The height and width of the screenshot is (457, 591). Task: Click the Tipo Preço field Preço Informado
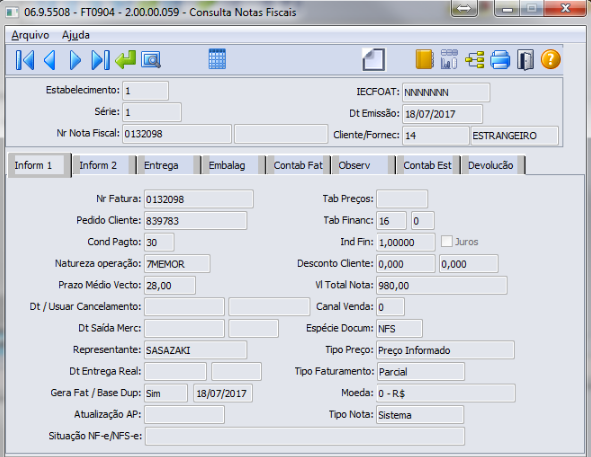click(x=446, y=350)
